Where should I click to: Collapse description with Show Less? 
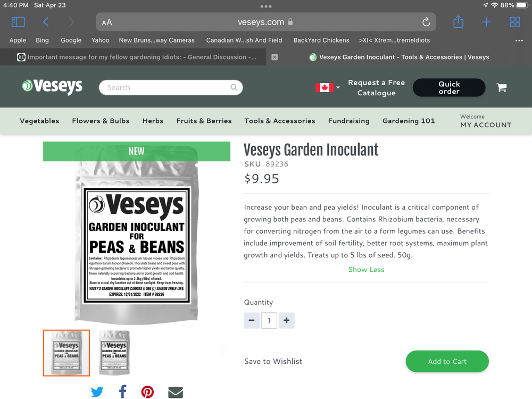coord(366,269)
